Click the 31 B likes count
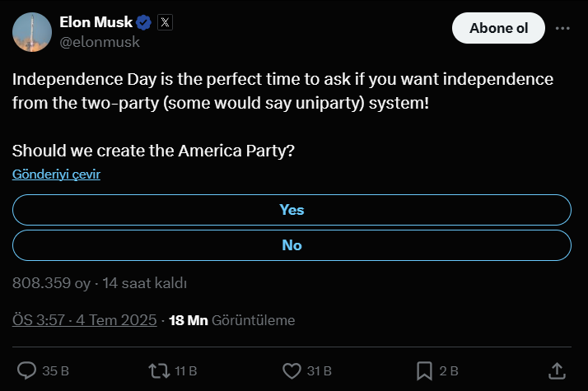 [x=320, y=370]
